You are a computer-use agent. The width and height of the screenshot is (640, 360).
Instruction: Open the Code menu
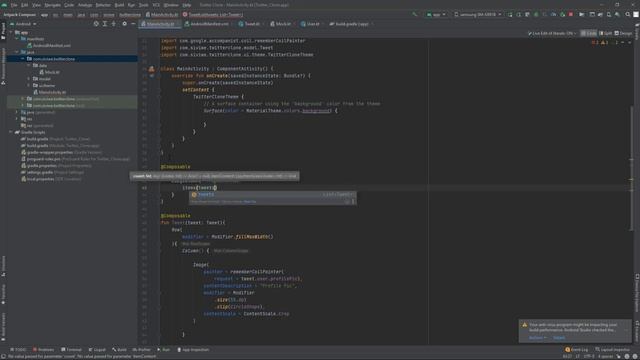click(x=69, y=5)
